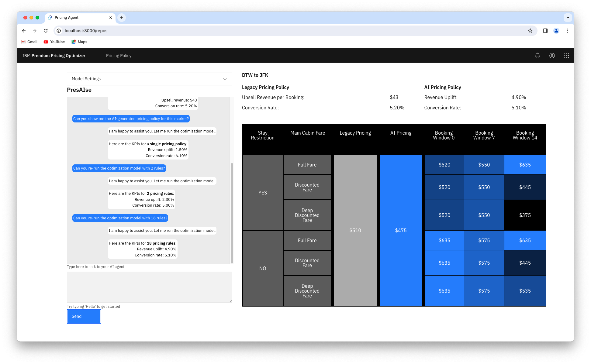Screen dimensions: 591x364
Task: Open tab search dropdown arrow
Action: (x=568, y=18)
